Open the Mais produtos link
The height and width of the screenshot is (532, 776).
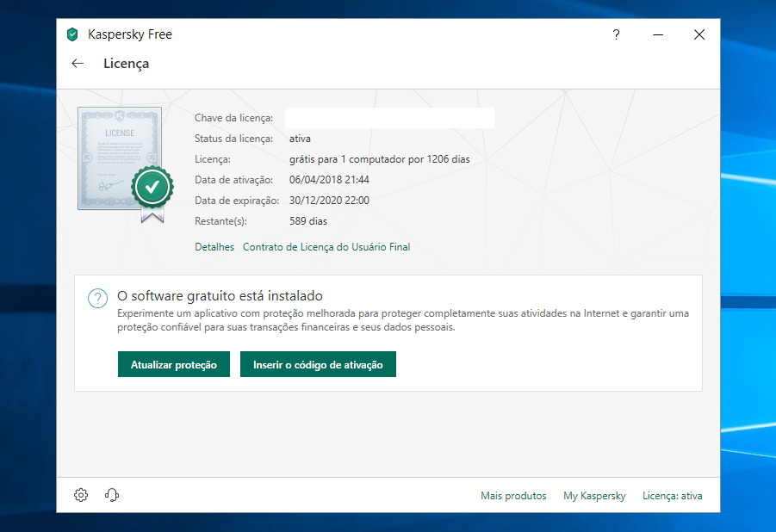tap(513, 495)
